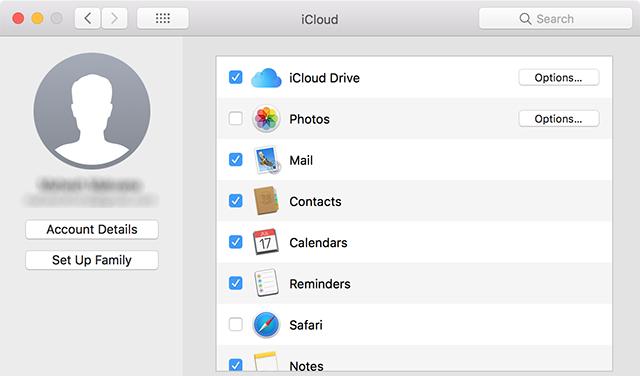This screenshot has height=376, width=640.
Task: Click the Contacts address book icon
Action: 266,201
